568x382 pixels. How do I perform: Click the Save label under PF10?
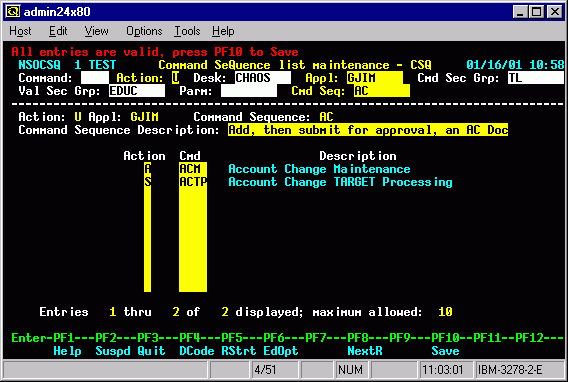pyautogui.click(x=445, y=351)
